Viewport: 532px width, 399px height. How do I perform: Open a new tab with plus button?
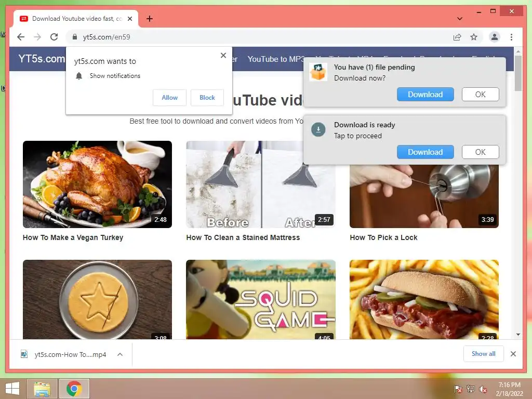(149, 19)
